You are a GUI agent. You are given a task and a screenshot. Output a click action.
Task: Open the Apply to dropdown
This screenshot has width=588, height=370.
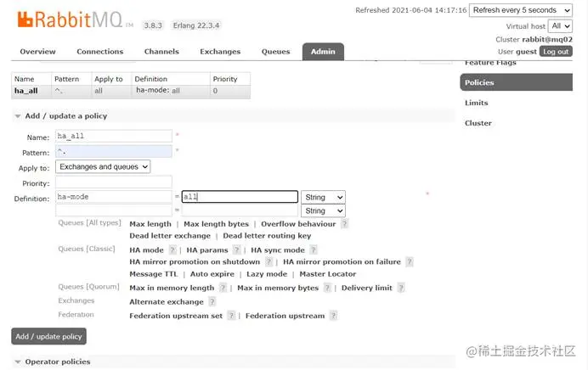point(103,166)
